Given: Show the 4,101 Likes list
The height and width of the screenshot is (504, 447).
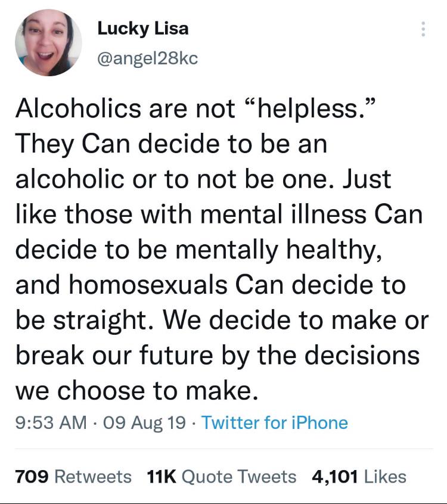Looking at the screenshot, I should (x=359, y=477).
